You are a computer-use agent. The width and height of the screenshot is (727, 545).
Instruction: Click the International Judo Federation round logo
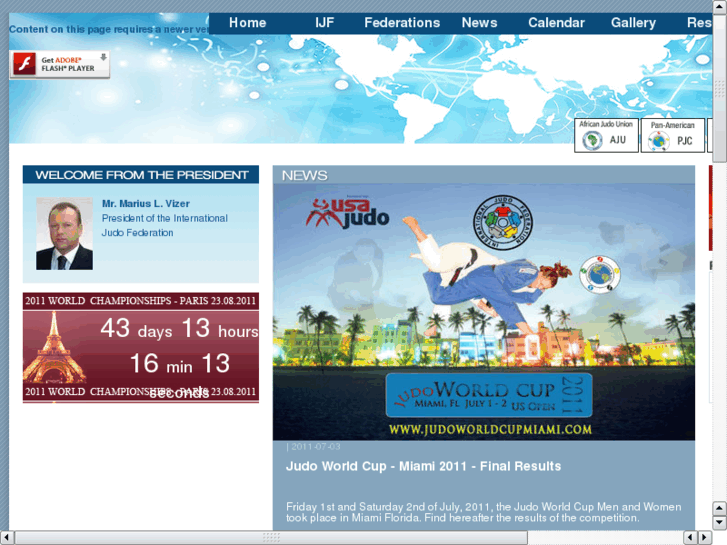click(x=503, y=222)
